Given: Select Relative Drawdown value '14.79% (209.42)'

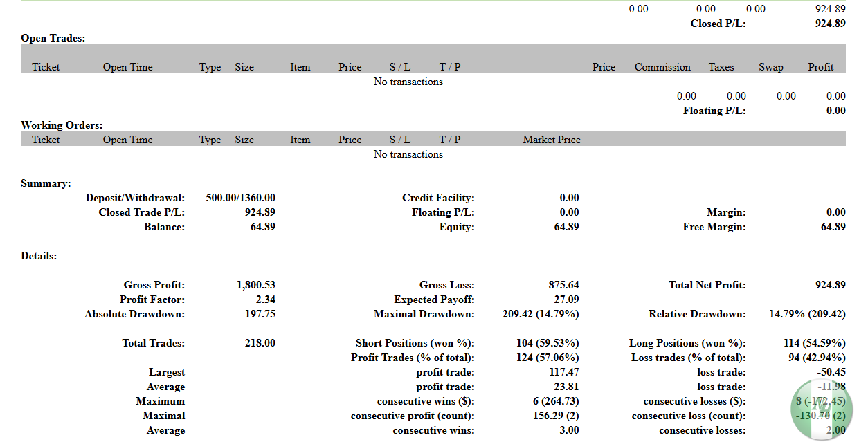Looking at the screenshot, I should pos(808,314).
